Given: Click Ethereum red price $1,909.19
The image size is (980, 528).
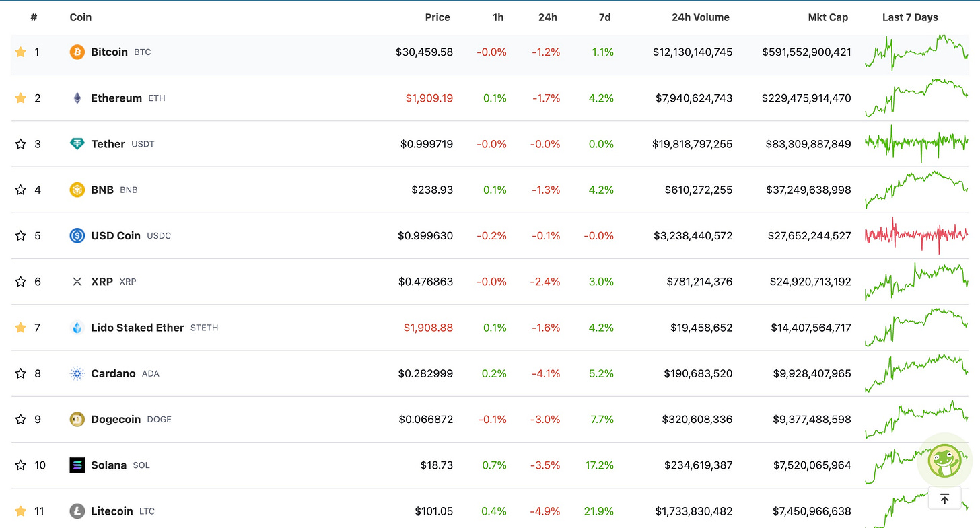Looking at the screenshot, I should pos(429,98).
